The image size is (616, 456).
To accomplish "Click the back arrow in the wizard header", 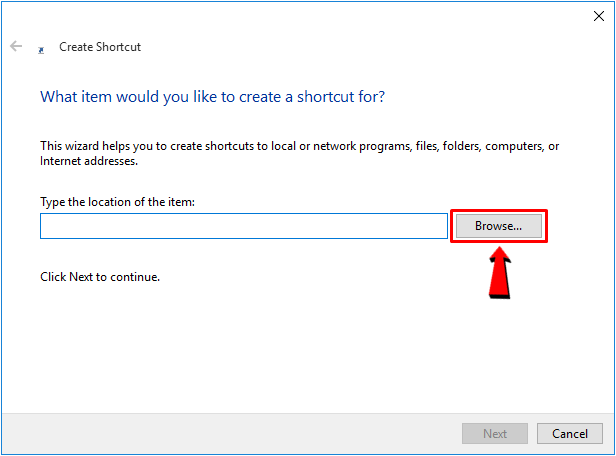I will tap(16, 47).
